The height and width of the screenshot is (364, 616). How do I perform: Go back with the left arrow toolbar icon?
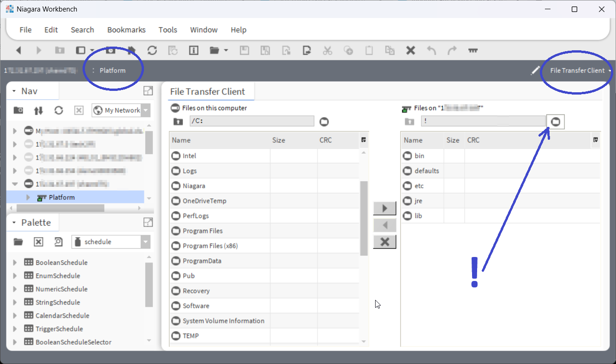click(18, 50)
